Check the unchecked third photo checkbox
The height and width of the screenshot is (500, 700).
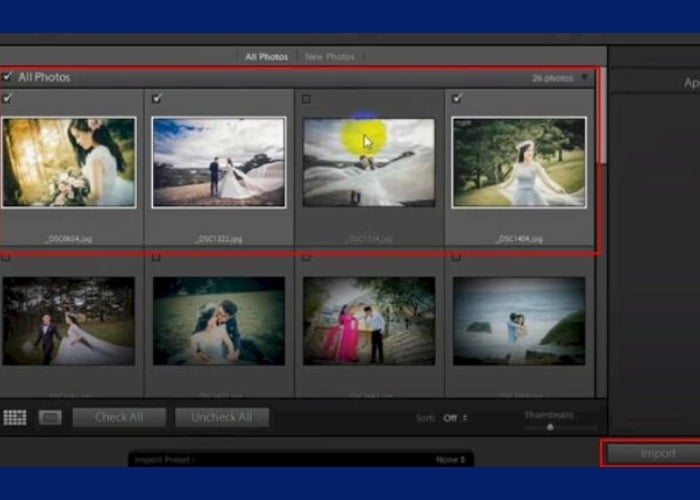click(306, 98)
